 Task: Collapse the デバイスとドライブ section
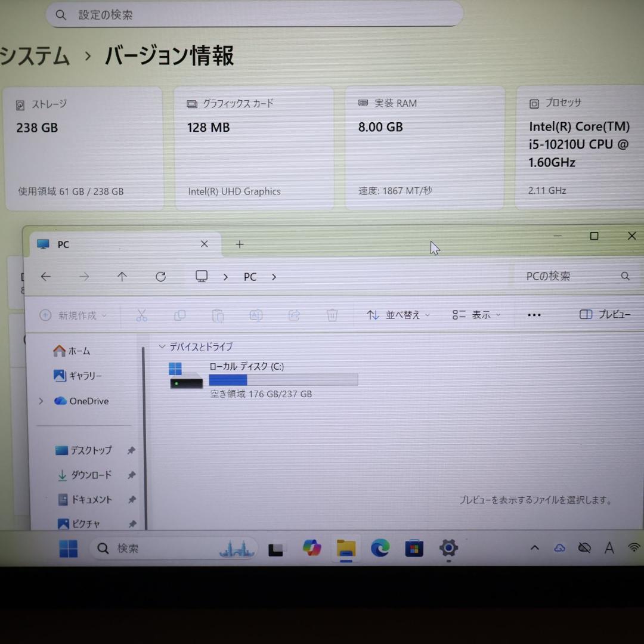pyautogui.click(x=161, y=346)
